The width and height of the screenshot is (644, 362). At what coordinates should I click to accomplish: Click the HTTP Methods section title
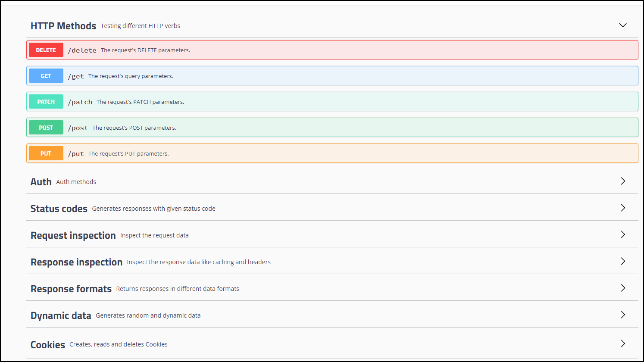click(x=63, y=26)
